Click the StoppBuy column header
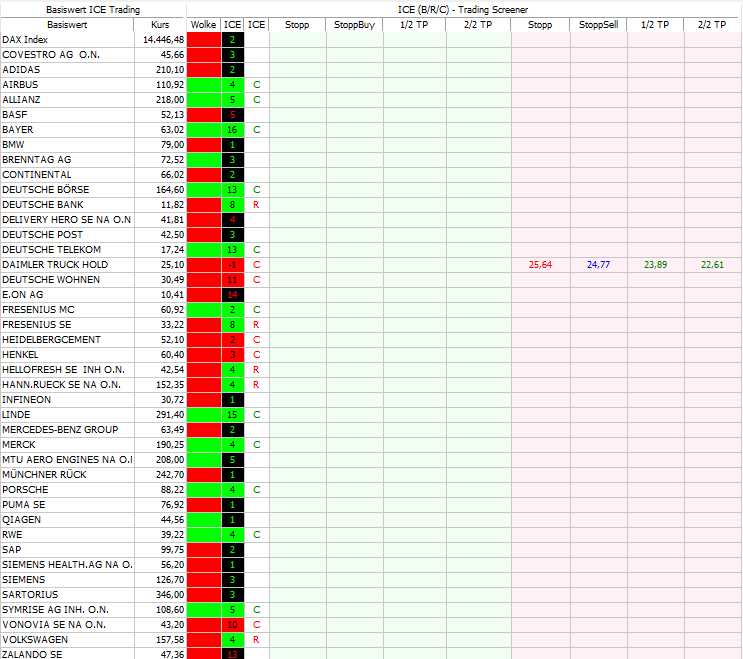This screenshot has width=743, height=659. pyautogui.click(x=354, y=25)
